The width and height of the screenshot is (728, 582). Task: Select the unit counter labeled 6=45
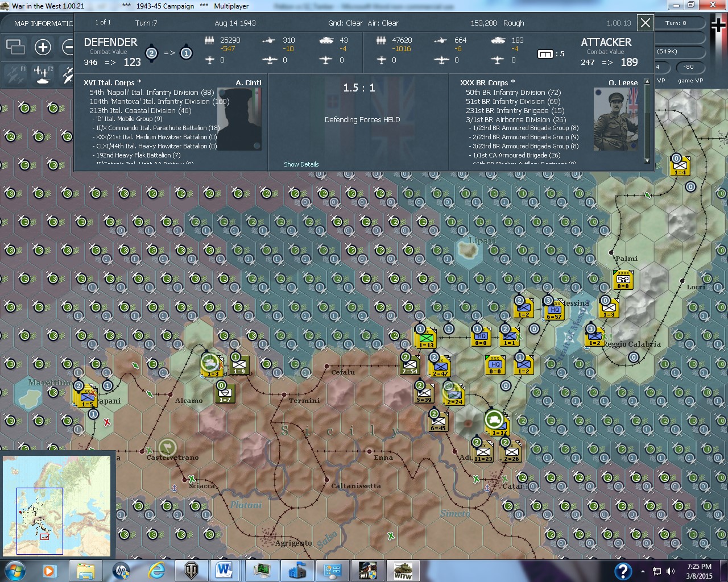click(x=438, y=421)
